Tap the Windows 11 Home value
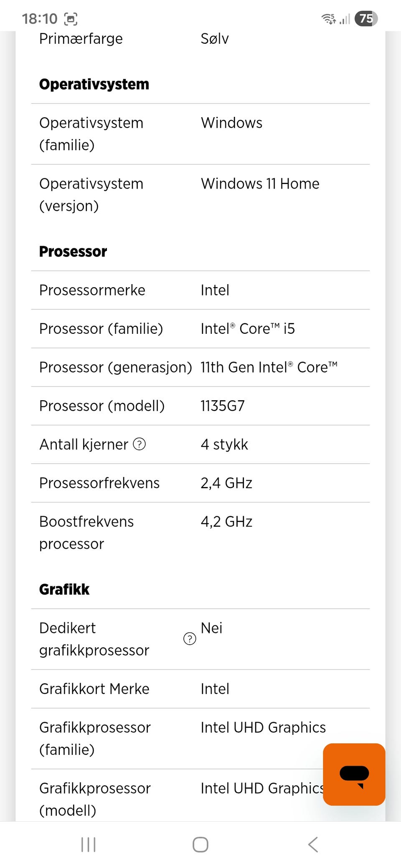Screen dimensions: 401x868 click(260, 184)
